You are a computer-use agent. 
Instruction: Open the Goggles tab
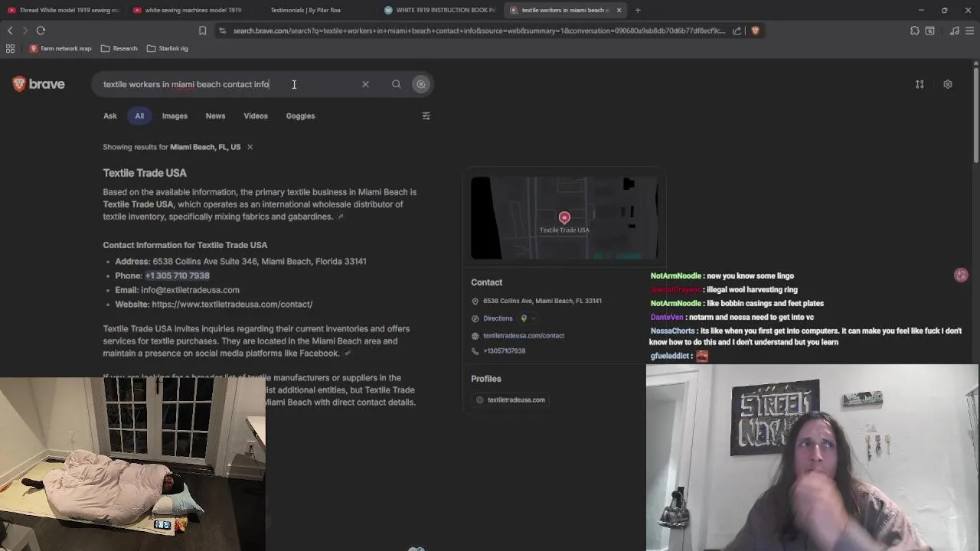click(x=300, y=116)
